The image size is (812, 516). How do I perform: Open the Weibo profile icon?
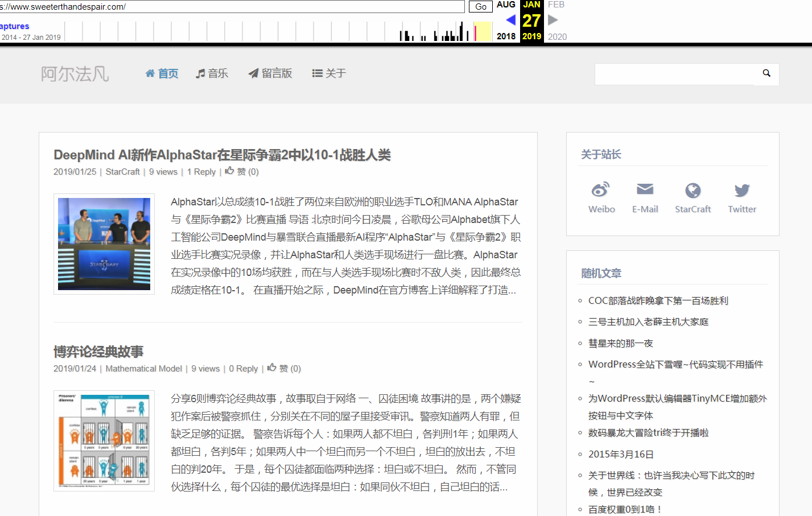pyautogui.click(x=601, y=190)
